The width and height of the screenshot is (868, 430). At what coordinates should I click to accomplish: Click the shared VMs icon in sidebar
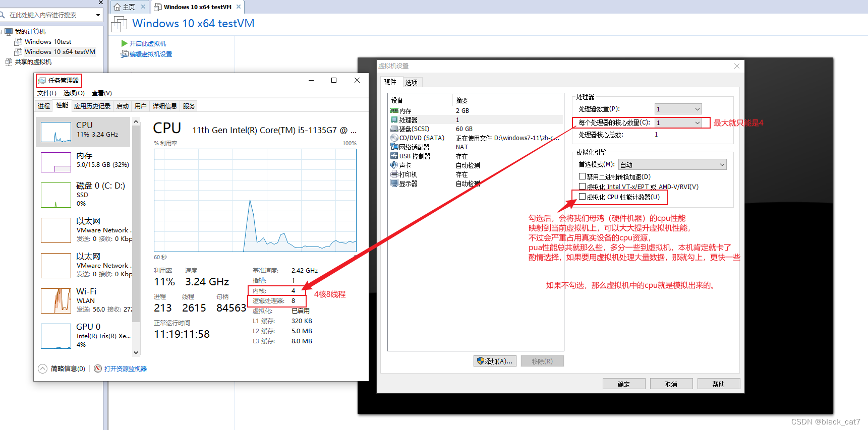9,62
